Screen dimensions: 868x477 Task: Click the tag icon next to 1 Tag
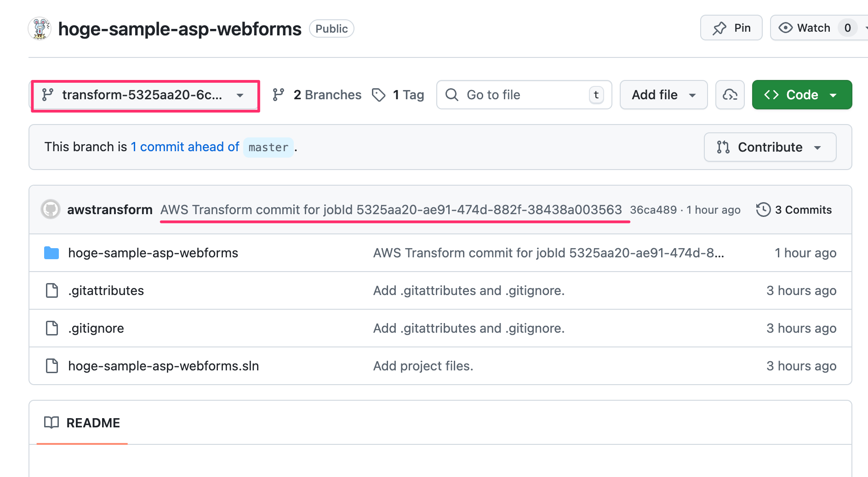pos(379,95)
